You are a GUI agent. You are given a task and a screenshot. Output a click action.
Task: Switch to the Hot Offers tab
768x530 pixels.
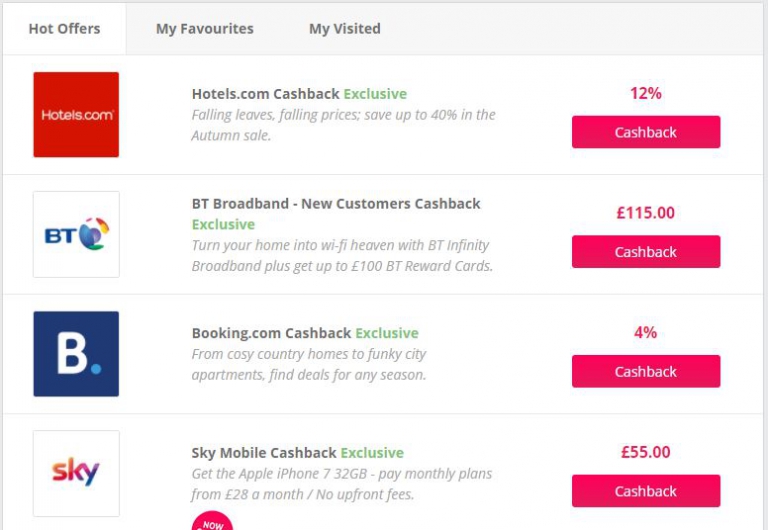pyautogui.click(x=64, y=29)
